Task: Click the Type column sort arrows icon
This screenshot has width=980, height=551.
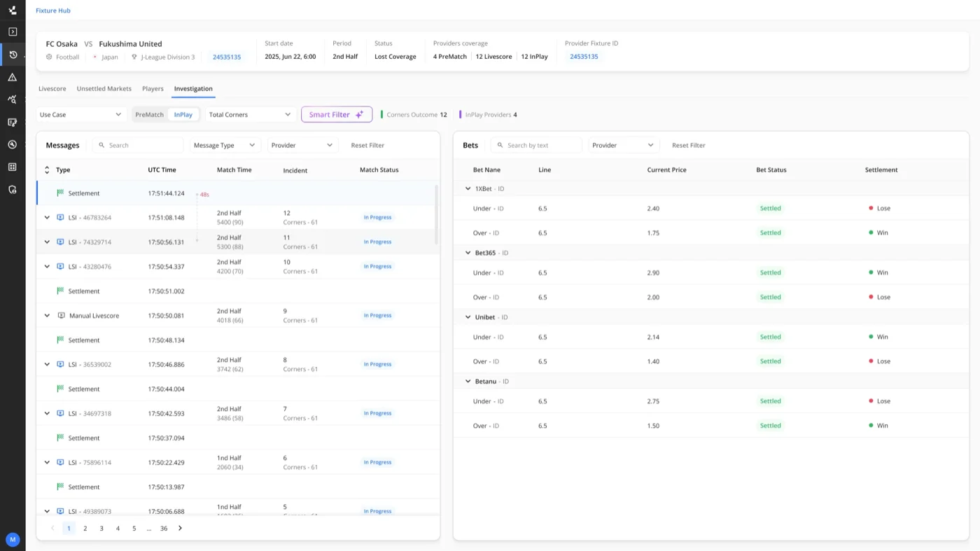Action: 47,170
